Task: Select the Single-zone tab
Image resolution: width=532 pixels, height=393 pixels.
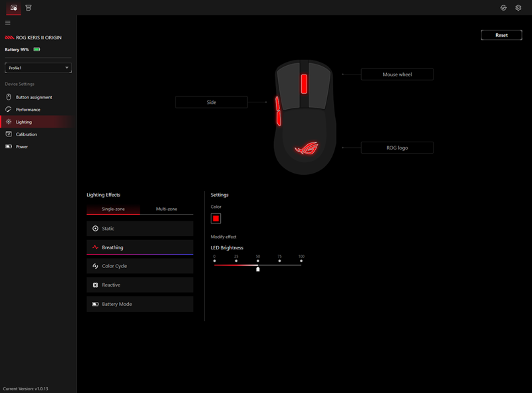Action: coord(112,208)
